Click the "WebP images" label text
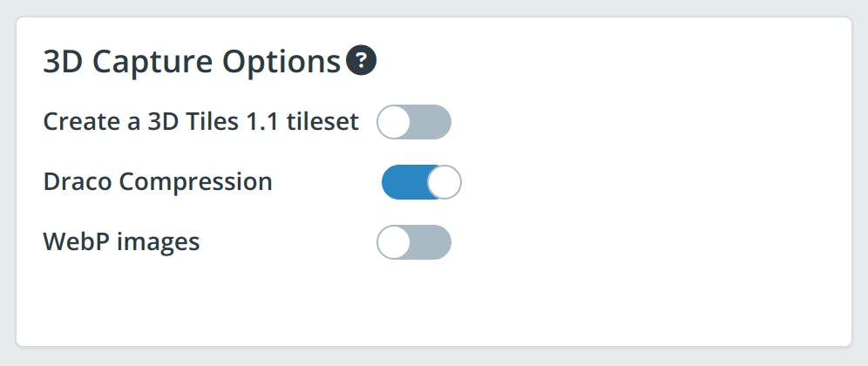This screenshot has height=366, width=868. point(121,241)
